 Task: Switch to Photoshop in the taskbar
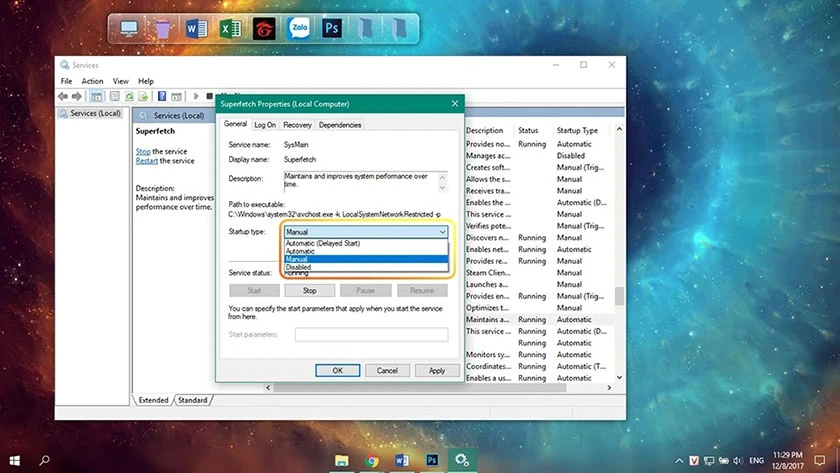(432, 460)
